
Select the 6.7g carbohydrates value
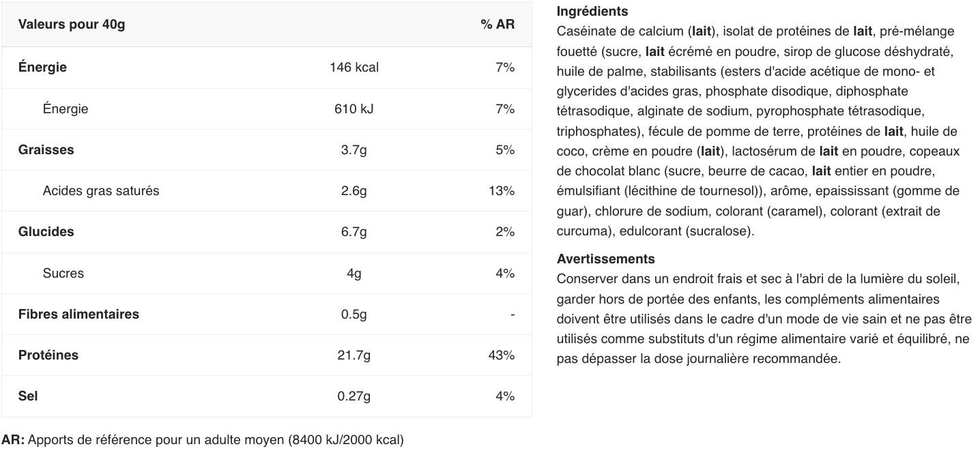tap(354, 232)
